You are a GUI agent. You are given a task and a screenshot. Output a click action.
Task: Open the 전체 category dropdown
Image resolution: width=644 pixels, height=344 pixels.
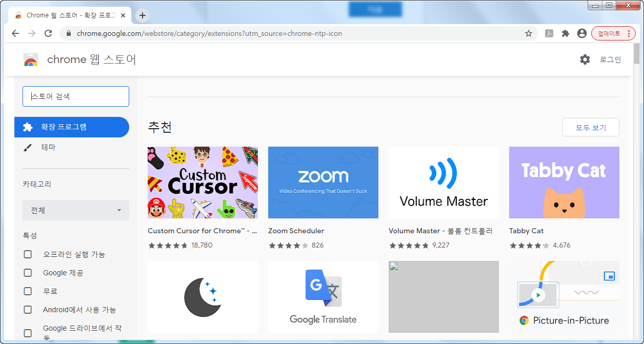pyautogui.click(x=76, y=210)
